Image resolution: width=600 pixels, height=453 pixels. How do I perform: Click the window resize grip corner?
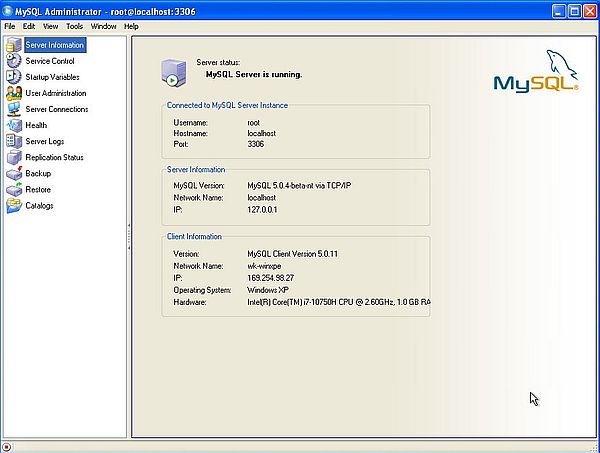(595, 448)
